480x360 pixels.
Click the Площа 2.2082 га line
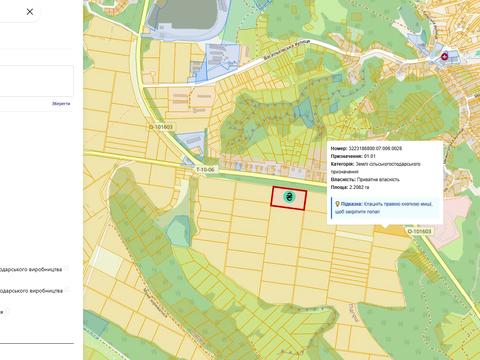coord(350,187)
